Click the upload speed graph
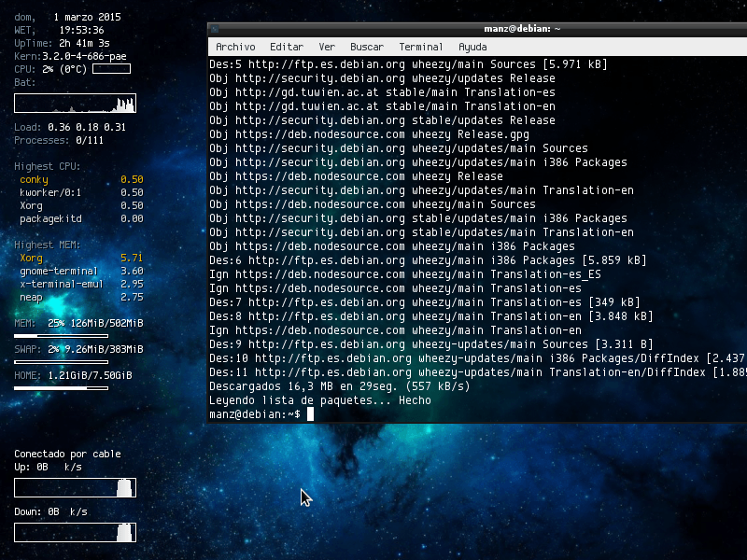Viewport: 747px width, 560px height. coord(76,487)
